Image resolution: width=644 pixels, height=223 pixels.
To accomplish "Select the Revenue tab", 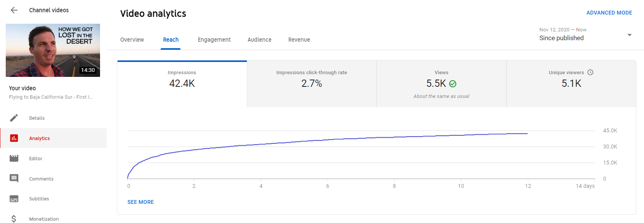I will click(299, 40).
